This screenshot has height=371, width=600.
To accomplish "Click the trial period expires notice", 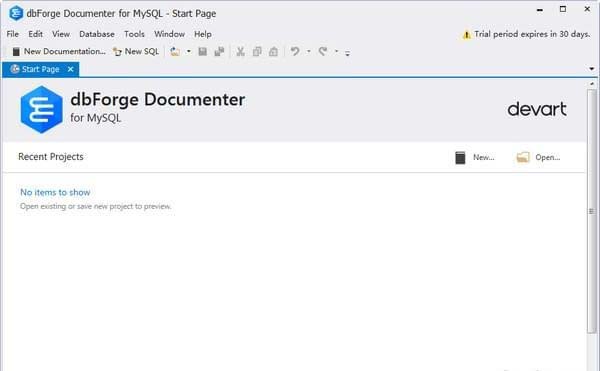I will [532, 34].
